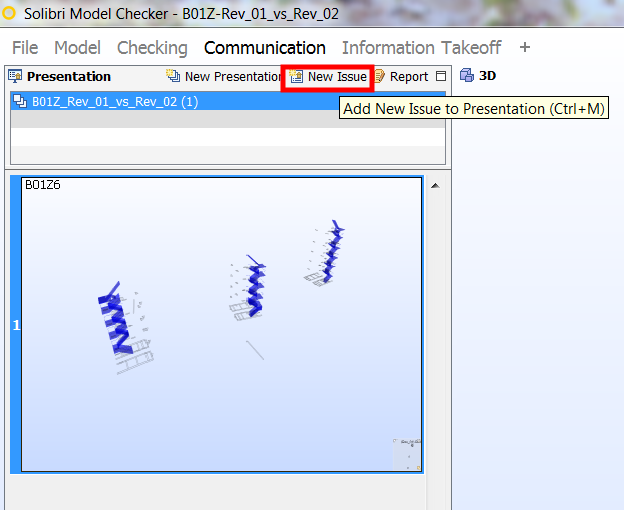
Task: Click the New Presentation button
Action: pos(224,76)
